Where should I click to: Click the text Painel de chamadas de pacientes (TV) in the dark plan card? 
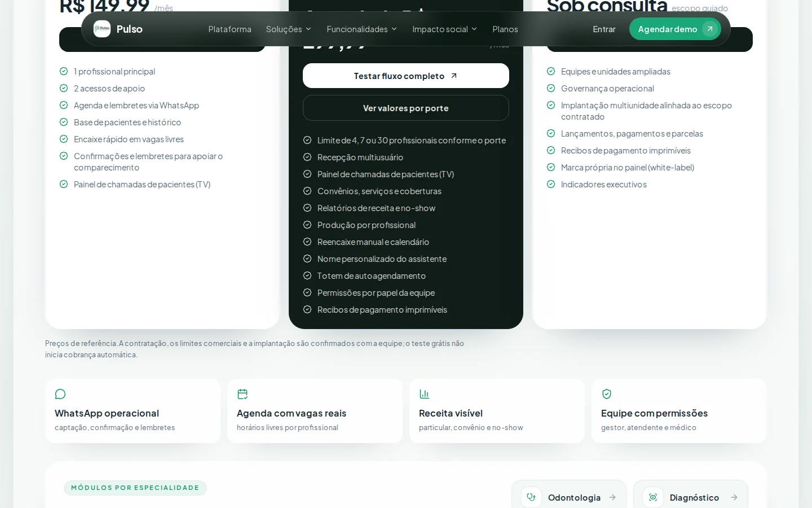pyautogui.click(x=386, y=174)
